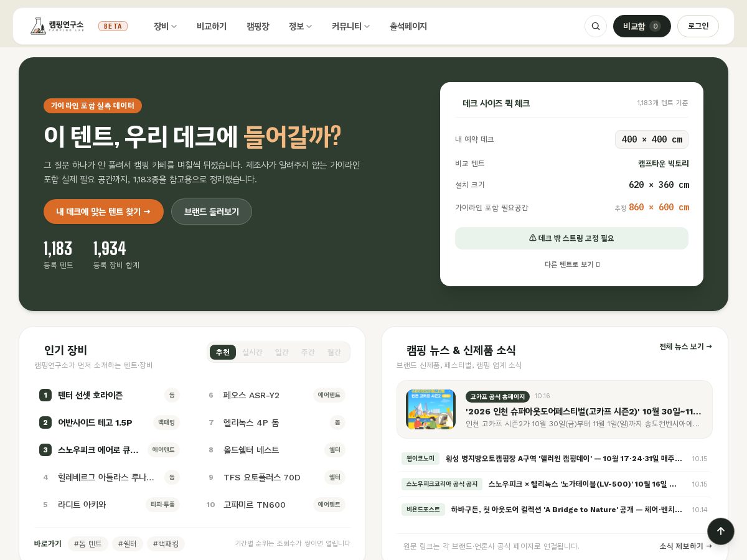Expand the 커뮤니티 dropdown
This screenshot has height=560, width=747.
coord(350,26)
